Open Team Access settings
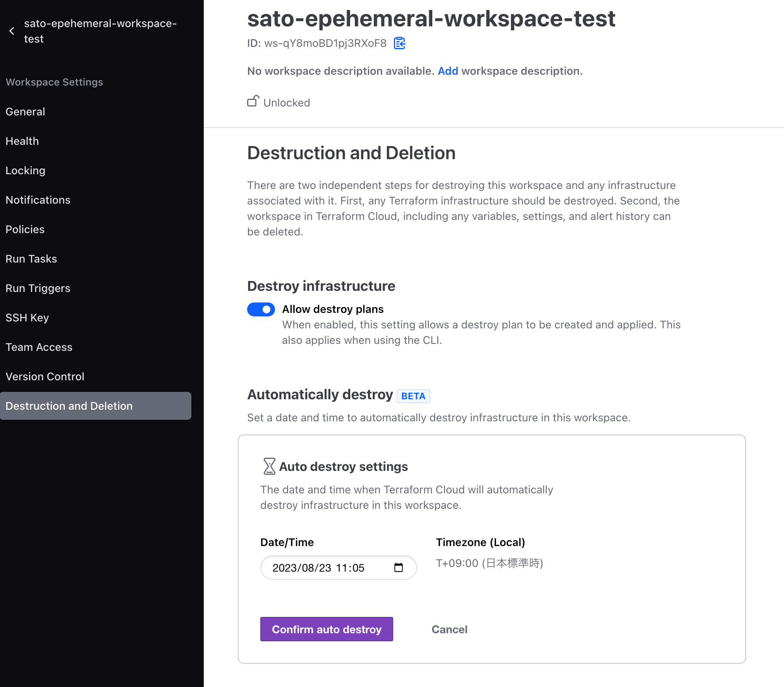The image size is (784, 687). [x=39, y=347]
